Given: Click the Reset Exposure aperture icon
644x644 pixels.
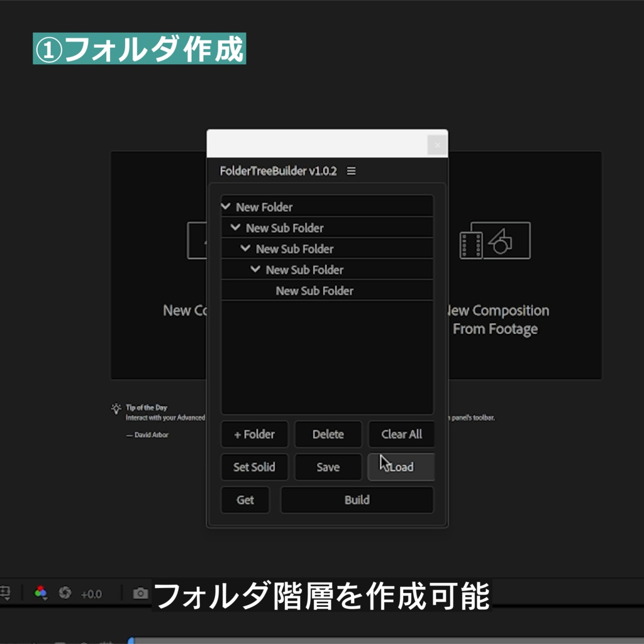Looking at the screenshot, I should coord(66,593).
